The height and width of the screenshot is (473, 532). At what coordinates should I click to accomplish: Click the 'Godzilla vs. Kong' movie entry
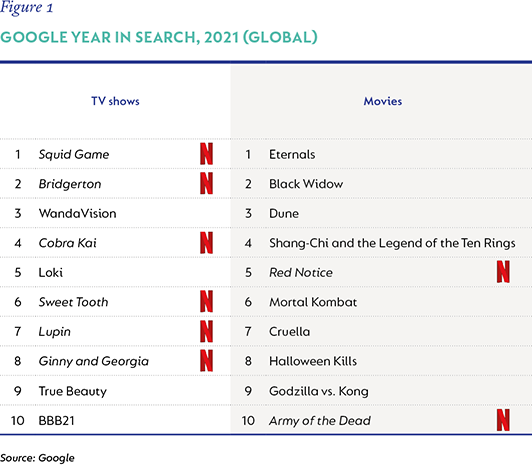click(x=319, y=391)
